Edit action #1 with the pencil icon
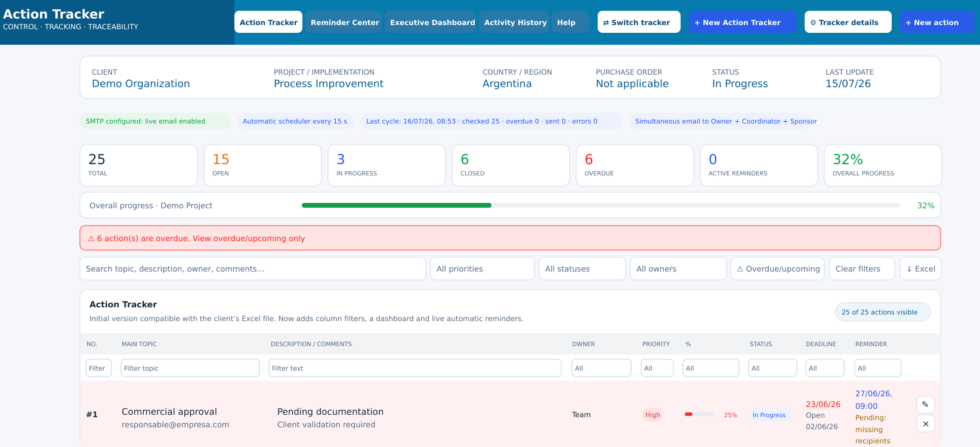980x447 pixels. pyautogui.click(x=925, y=405)
